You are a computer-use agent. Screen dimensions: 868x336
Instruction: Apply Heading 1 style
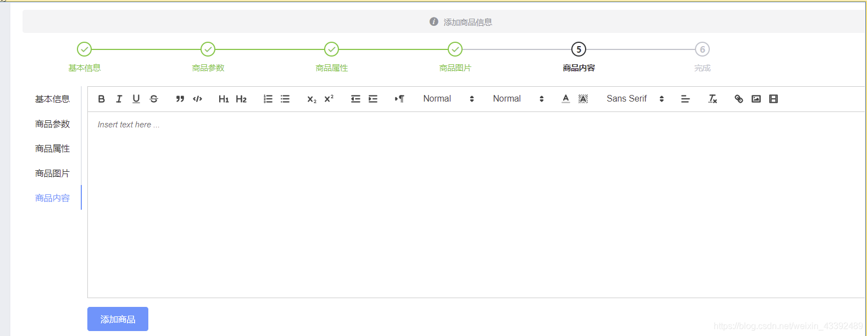[224, 99]
